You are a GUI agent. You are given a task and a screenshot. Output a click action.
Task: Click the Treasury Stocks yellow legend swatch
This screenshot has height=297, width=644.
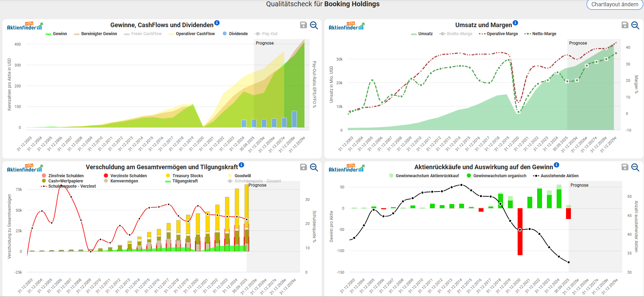click(x=168, y=176)
